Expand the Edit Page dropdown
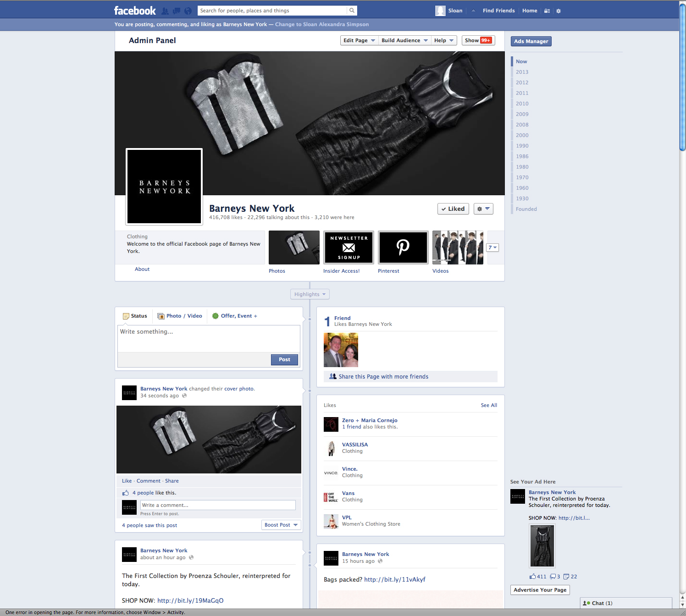 point(359,40)
